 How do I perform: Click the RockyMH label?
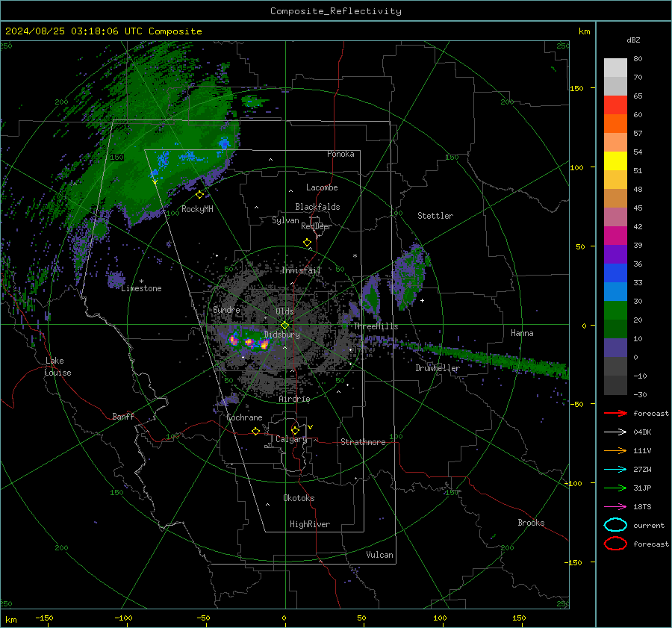coord(197,209)
